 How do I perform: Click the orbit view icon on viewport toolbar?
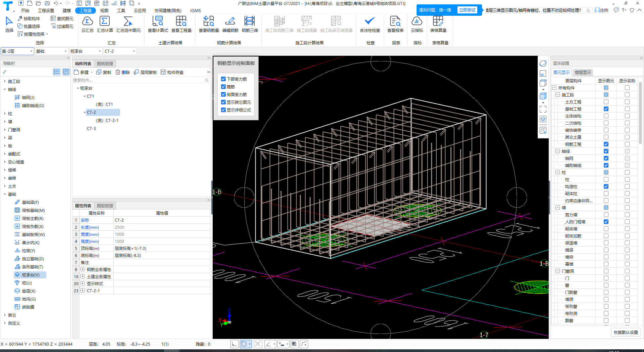(x=543, y=63)
